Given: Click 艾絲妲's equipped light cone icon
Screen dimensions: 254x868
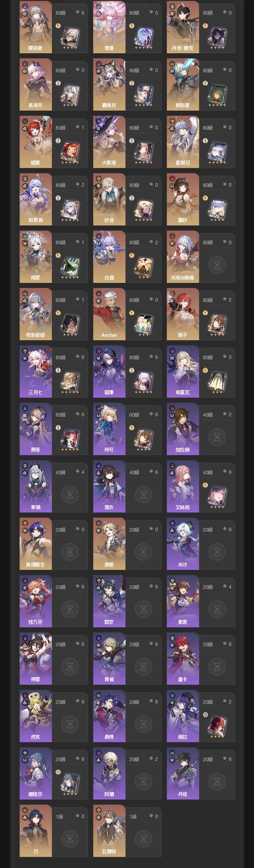Looking at the screenshot, I should pyautogui.click(x=217, y=496).
